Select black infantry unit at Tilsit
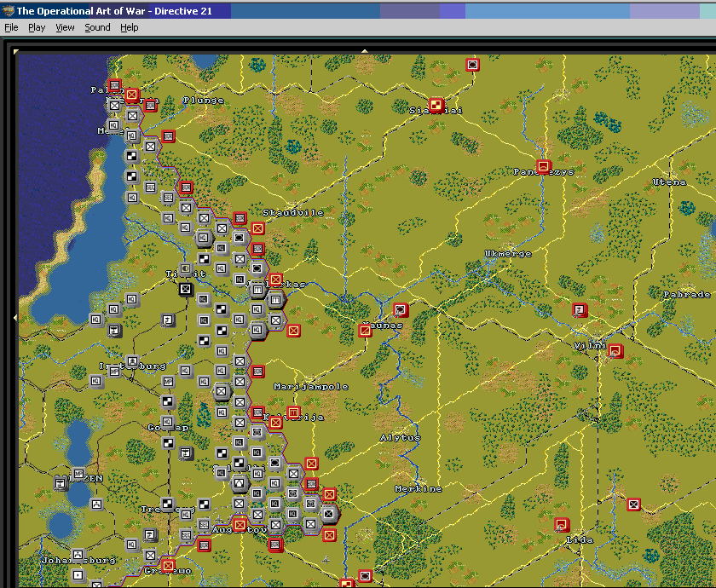Screen dimensions: 716x588 coord(186,289)
